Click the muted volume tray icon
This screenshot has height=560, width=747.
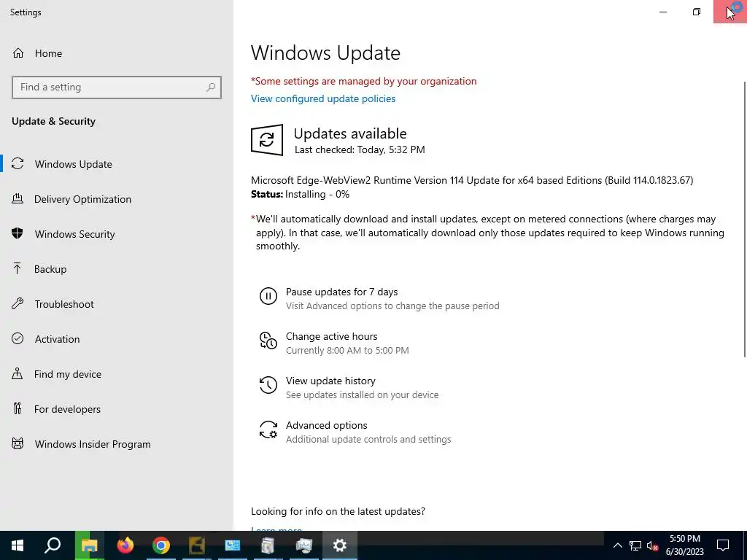tap(652, 545)
